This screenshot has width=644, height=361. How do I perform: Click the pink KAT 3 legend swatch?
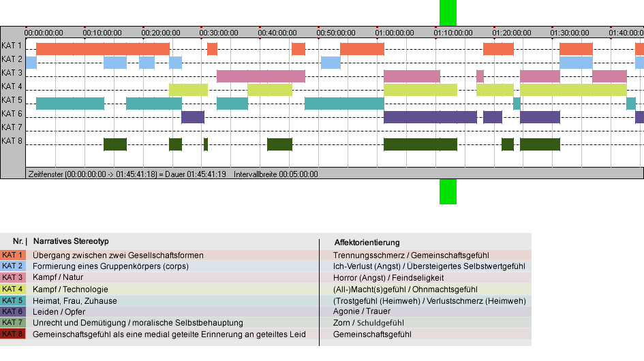pos(13,278)
